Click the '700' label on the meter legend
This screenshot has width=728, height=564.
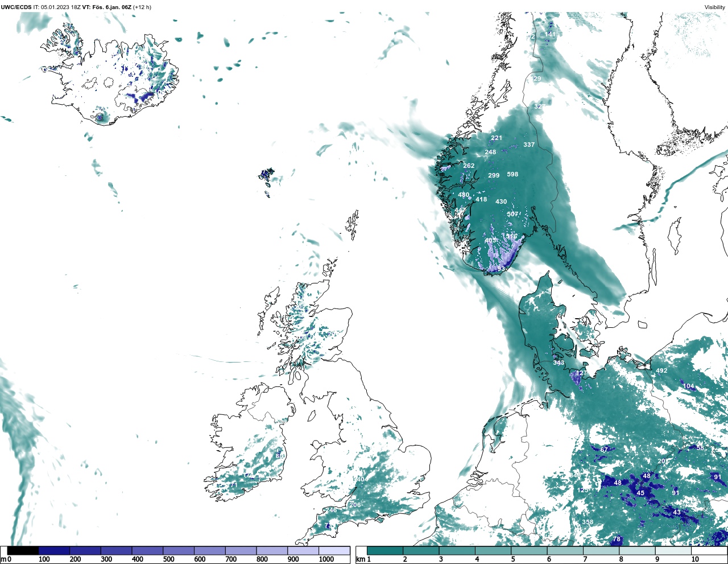230,559
